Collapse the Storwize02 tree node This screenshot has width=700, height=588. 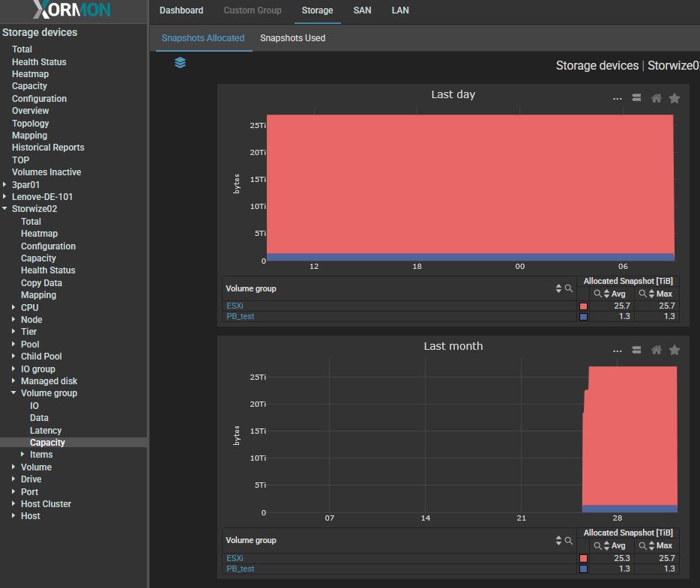click(x=5, y=209)
